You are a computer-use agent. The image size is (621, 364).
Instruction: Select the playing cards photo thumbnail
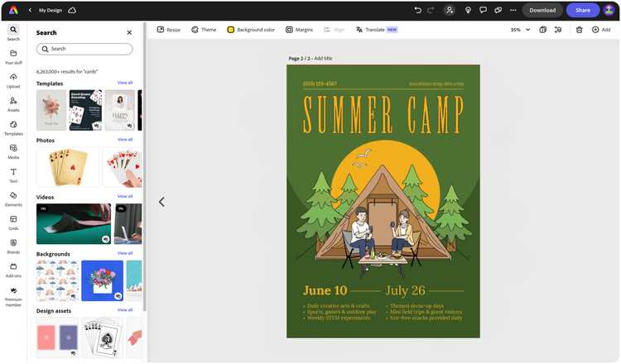pos(68,167)
